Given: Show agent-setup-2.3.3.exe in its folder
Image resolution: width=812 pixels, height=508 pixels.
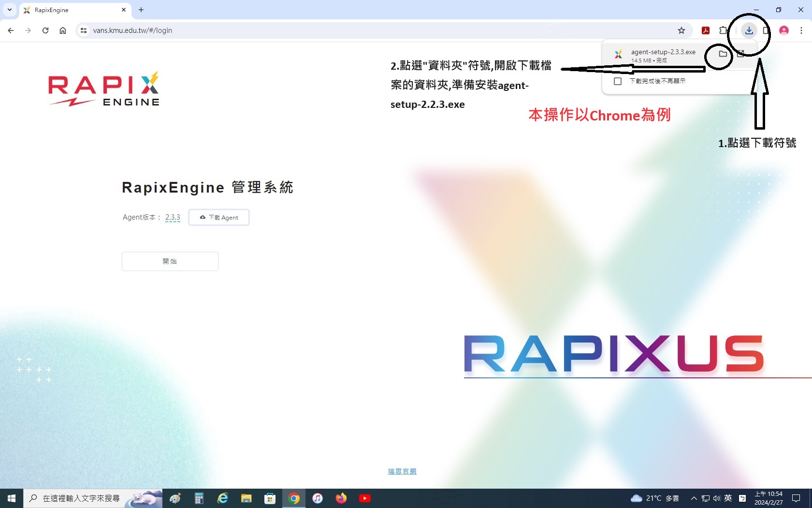Looking at the screenshot, I should click(723, 54).
